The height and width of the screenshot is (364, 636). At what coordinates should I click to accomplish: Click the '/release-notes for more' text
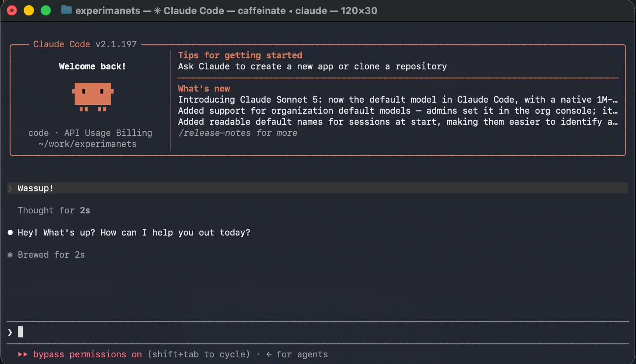click(x=238, y=133)
